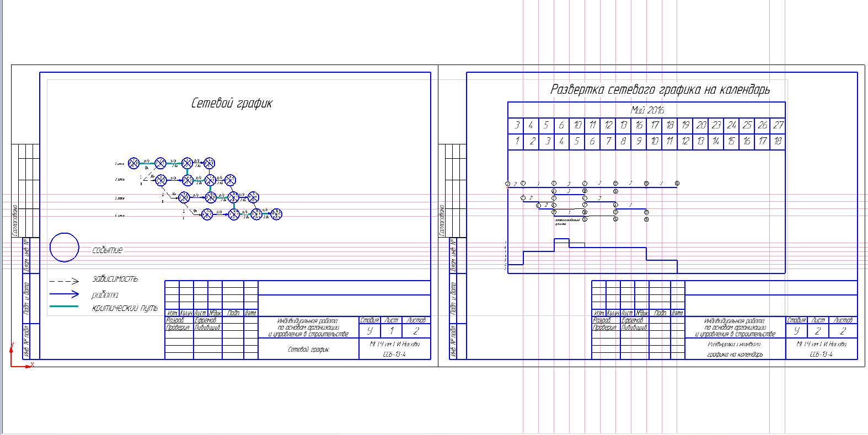The image size is (868, 435).
Task: Select calendar date cell 27
Action: coord(778,125)
